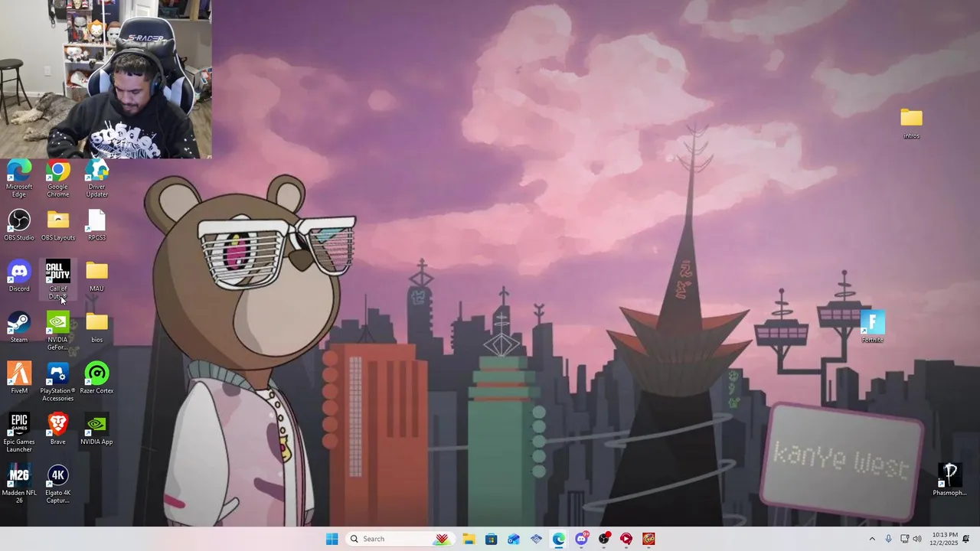Open the clock and date flyout
The width and height of the screenshot is (980, 551).
pyautogui.click(x=945, y=539)
